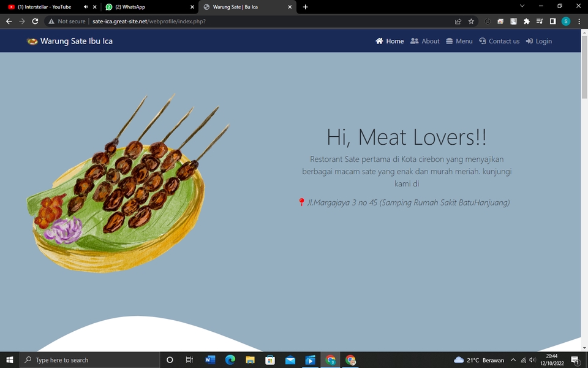Click the page vertical scrollbar thumb
Screen dimensions: 588x368
click(584, 67)
